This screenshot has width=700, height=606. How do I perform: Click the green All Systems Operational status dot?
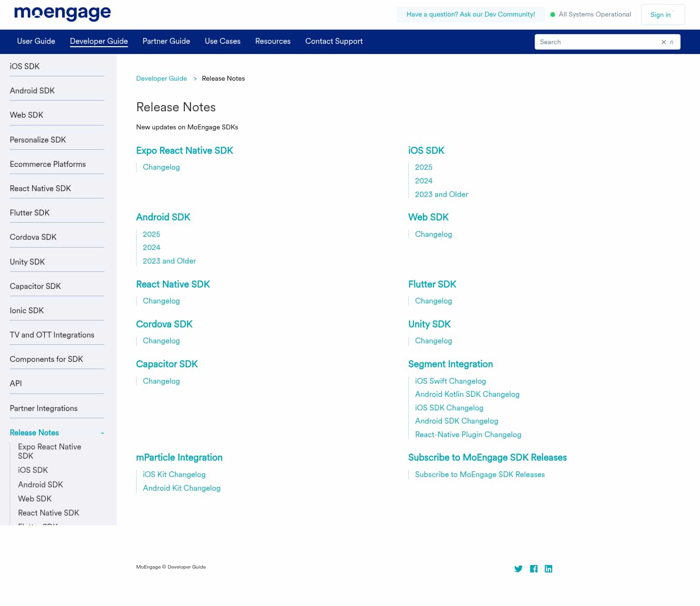point(553,15)
